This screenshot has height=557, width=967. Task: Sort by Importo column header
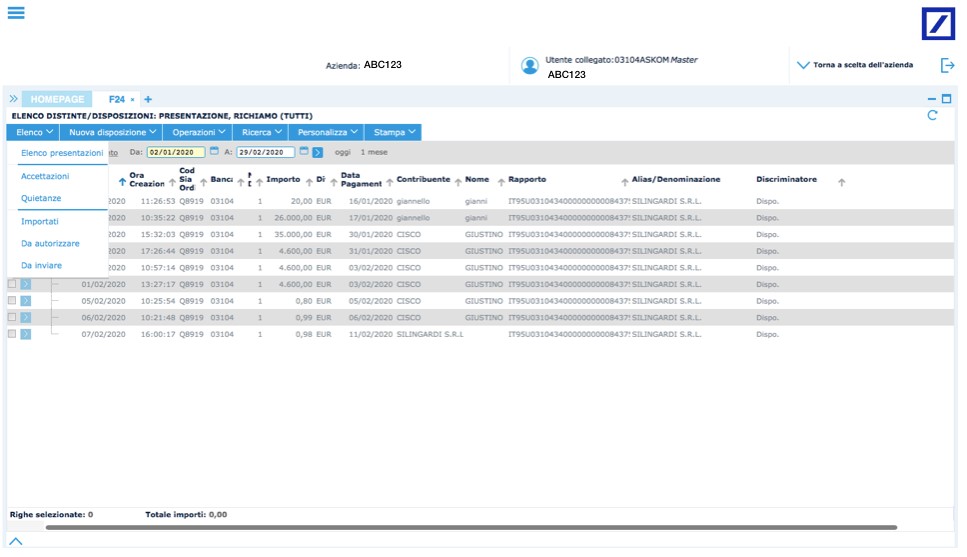(283, 179)
